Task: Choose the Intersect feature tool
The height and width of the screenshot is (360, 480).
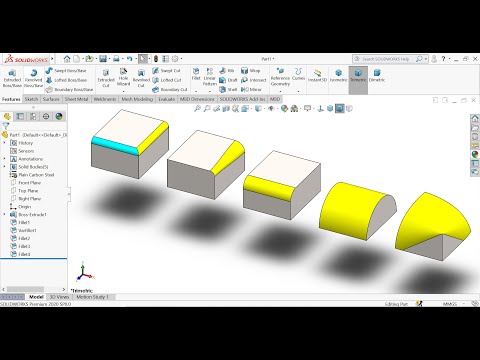Action: tap(253, 80)
